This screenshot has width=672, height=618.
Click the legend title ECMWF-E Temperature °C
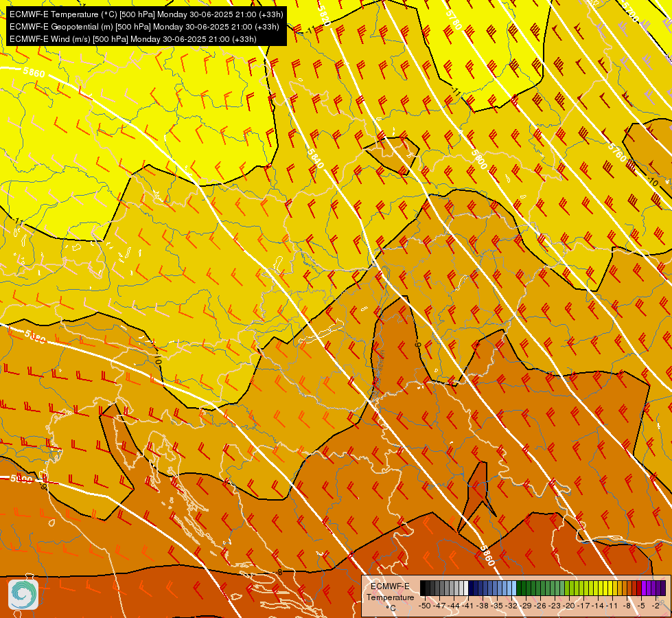point(390,597)
